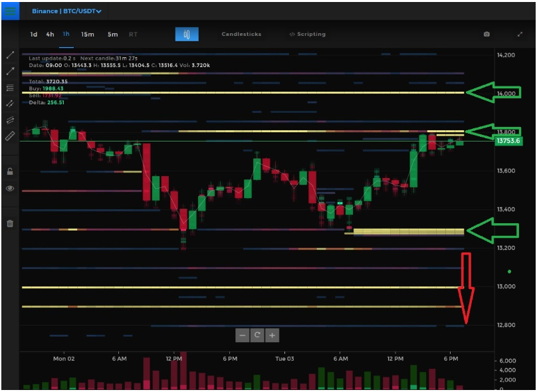The image size is (537, 392).
Task: Open the Scripting panel
Action: (307, 35)
